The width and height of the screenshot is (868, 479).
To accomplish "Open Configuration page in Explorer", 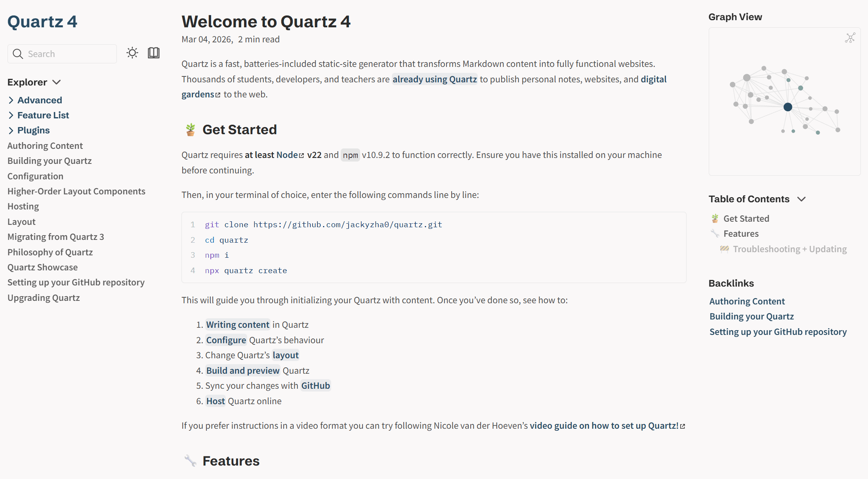I will (x=35, y=176).
